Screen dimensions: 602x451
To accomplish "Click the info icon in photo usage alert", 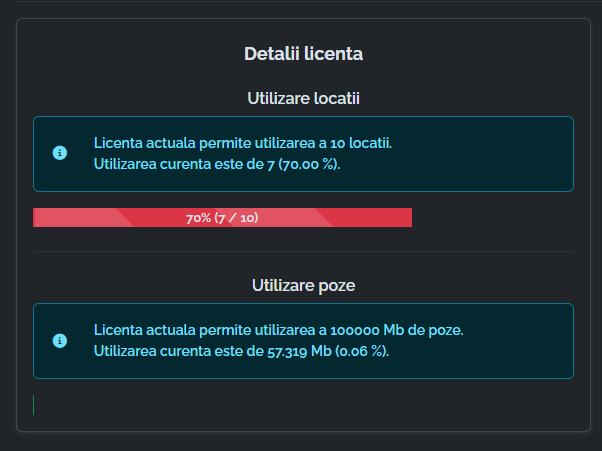I will [60, 341].
